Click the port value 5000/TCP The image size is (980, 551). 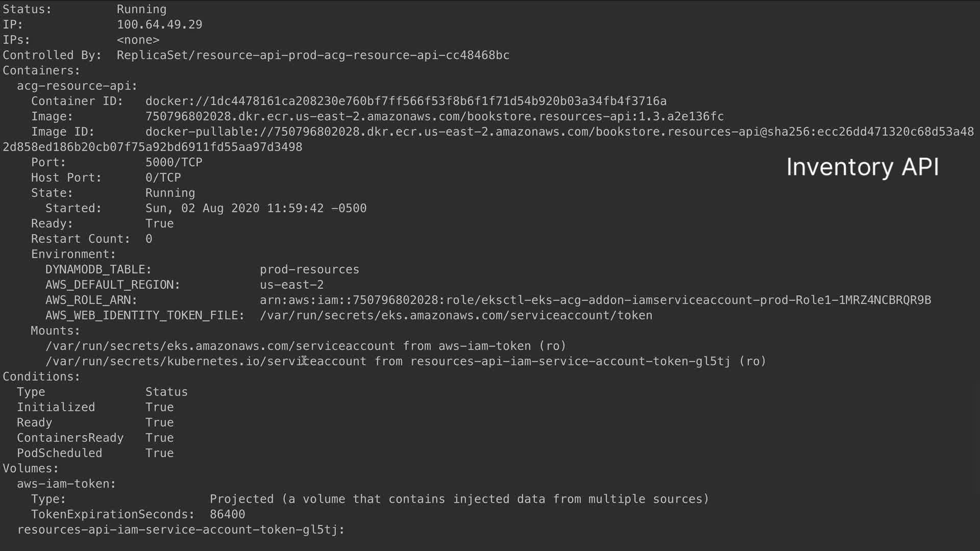coord(174,162)
